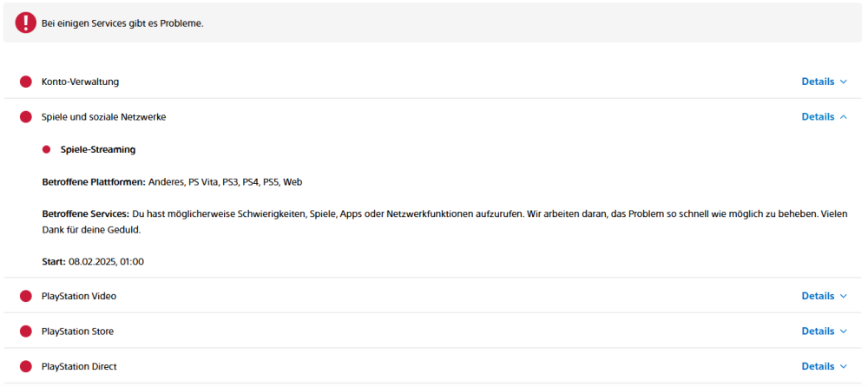
Task: Click PlayStation Store red status dot
Action: click(26, 331)
